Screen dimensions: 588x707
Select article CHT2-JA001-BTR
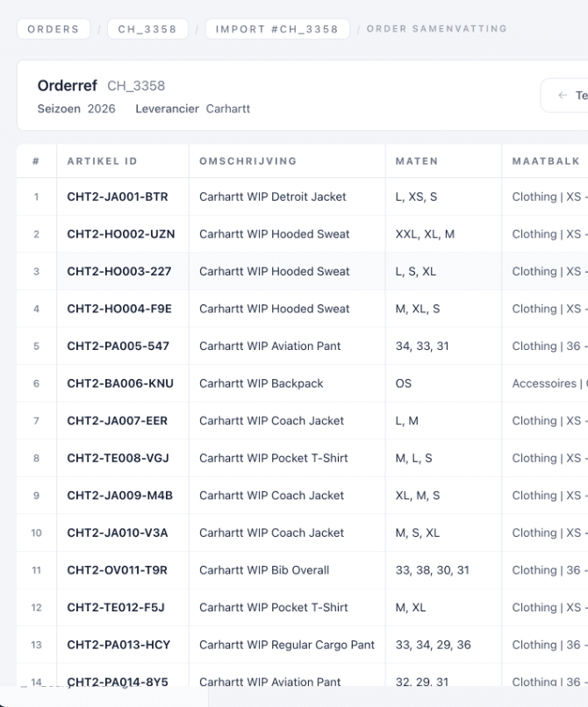coord(118,196)
